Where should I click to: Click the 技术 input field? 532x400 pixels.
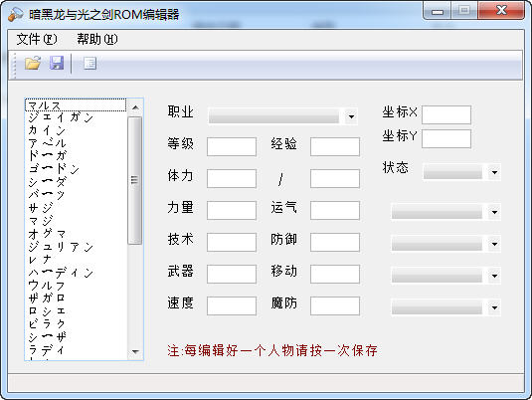tap(232, 242)
